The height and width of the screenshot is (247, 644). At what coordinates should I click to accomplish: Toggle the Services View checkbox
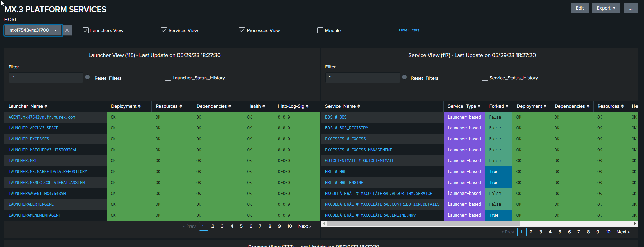(164, 30)
